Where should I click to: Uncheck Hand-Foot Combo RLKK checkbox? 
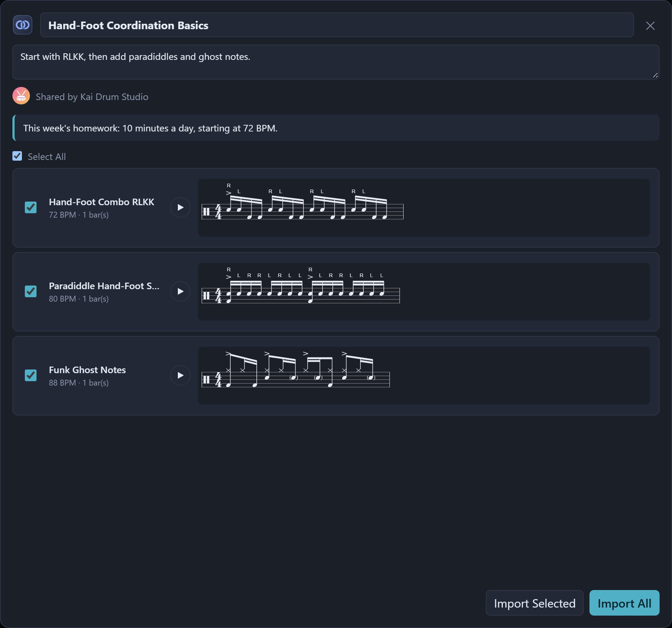tap(31, 207)
